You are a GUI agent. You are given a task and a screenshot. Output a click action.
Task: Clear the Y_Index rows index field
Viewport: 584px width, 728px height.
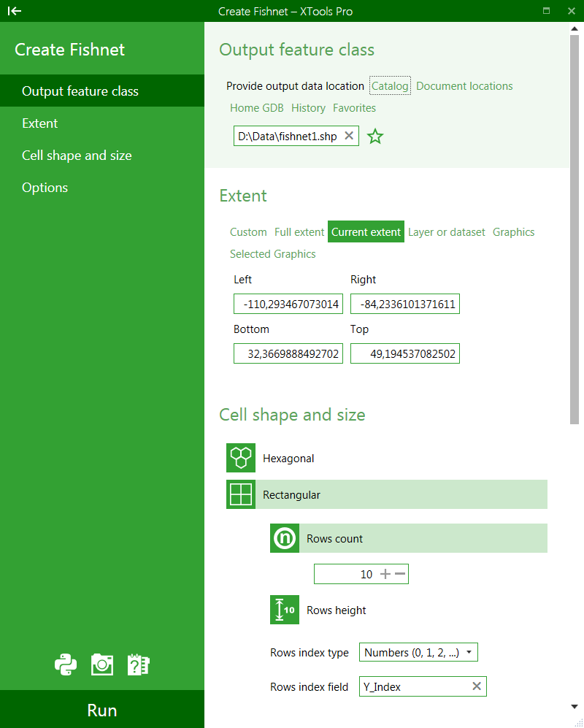click(477, 686)
